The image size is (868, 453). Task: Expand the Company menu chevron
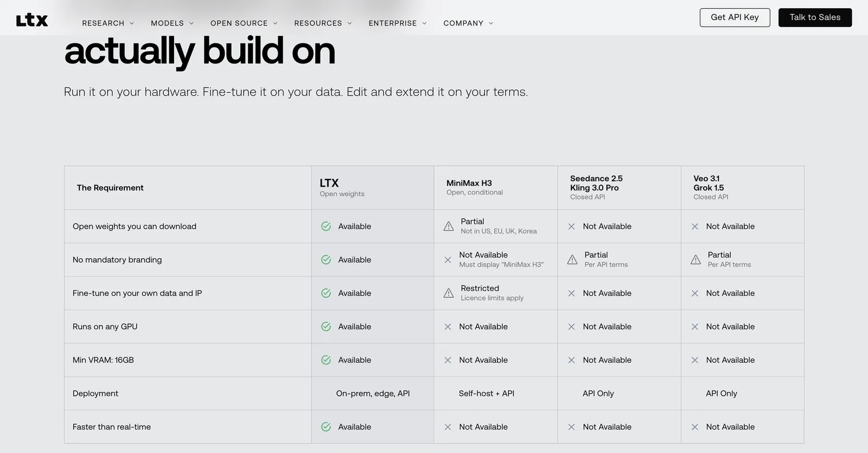pyautogui.click(x=491, y=23)
